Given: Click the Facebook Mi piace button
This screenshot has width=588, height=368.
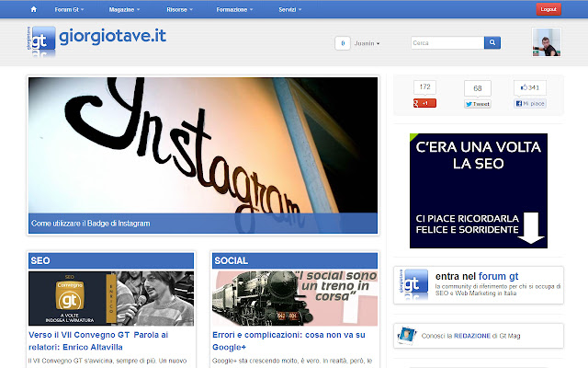Looking at the screenshot, I should click(x=529, y=103).
